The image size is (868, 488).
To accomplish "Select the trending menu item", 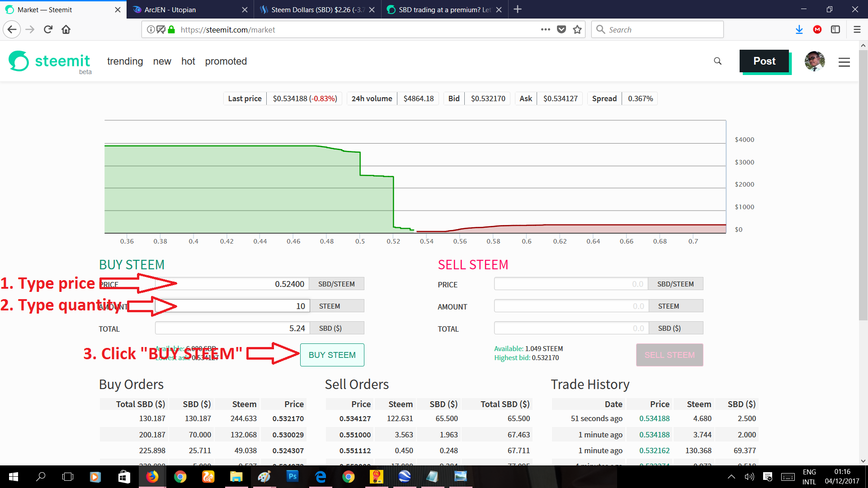I will (125, 61).
